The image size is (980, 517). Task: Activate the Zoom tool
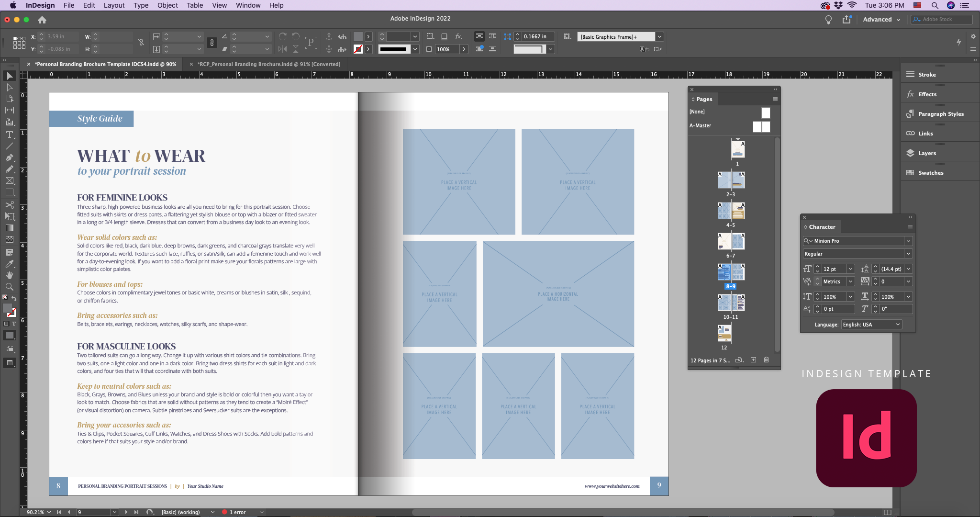[x=10, y=286]
